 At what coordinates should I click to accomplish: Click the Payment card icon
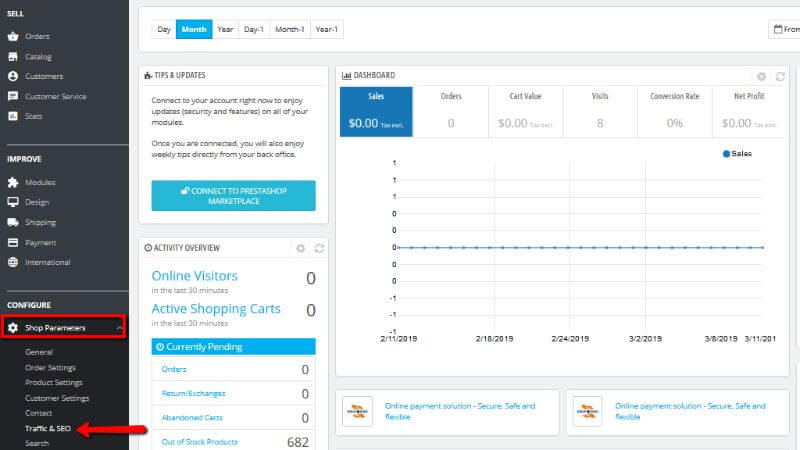click(x=13, y=242)
